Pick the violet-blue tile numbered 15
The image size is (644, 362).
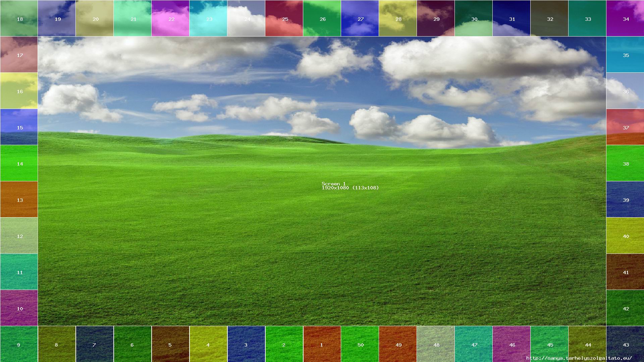[19, 127]
